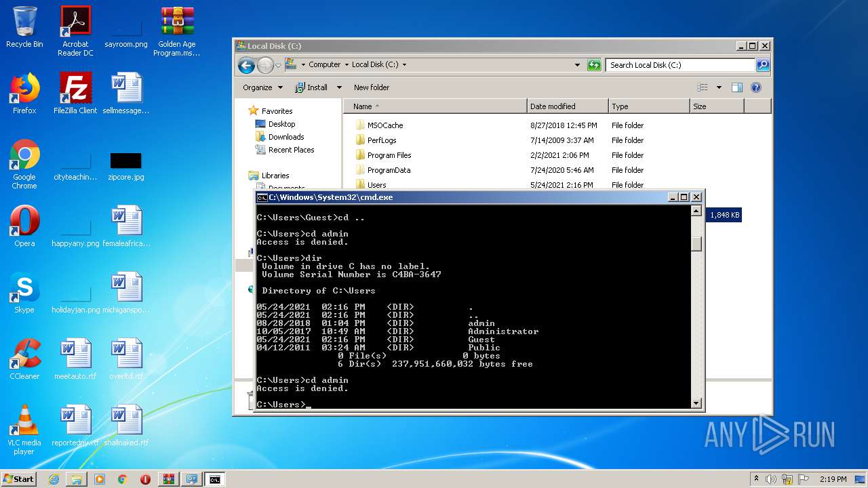Click Chrome icon in the taskbar
The height and width of the screenshot is (488, 868).
[x=123, y=479]
